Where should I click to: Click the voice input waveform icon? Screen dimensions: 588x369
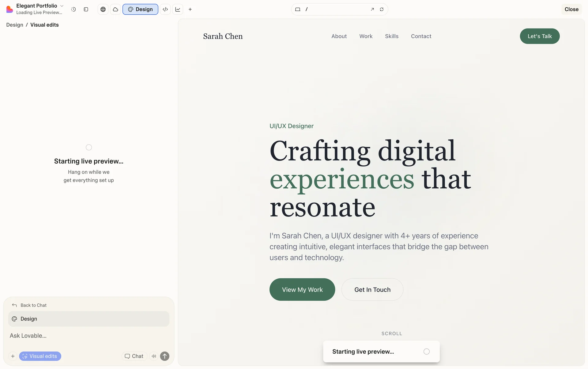click(154, 356)
